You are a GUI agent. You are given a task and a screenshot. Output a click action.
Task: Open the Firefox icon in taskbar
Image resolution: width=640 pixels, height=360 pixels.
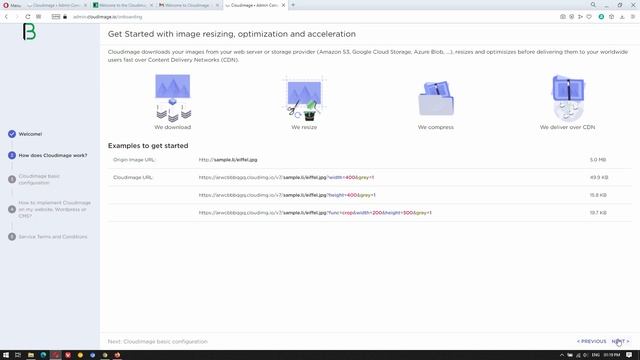[x=118, y=355]
